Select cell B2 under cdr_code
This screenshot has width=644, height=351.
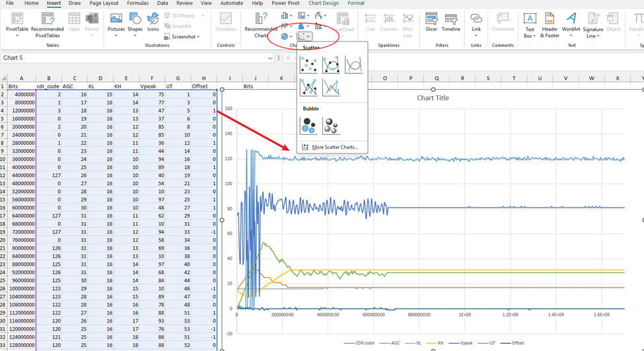49,95
